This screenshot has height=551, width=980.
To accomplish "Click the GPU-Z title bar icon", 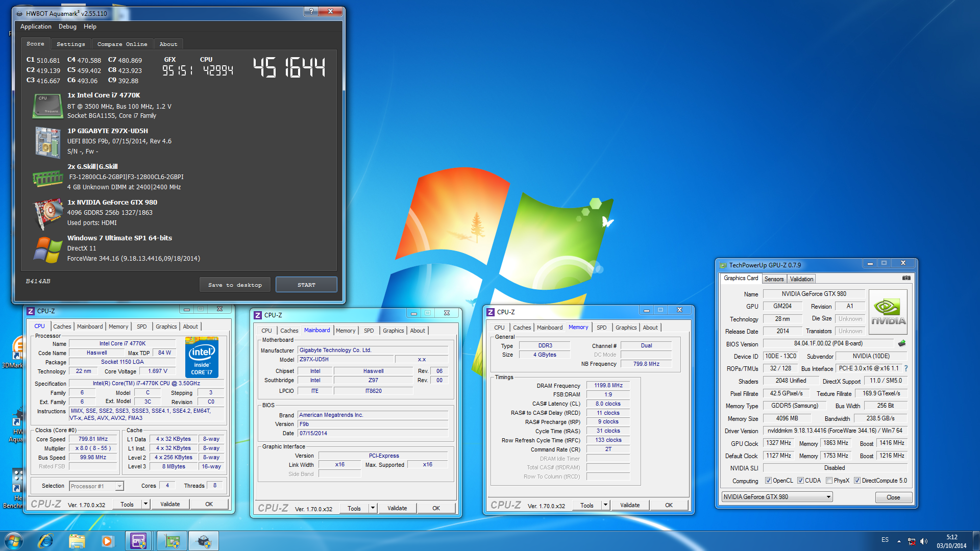I will click(x=723, y=265).
